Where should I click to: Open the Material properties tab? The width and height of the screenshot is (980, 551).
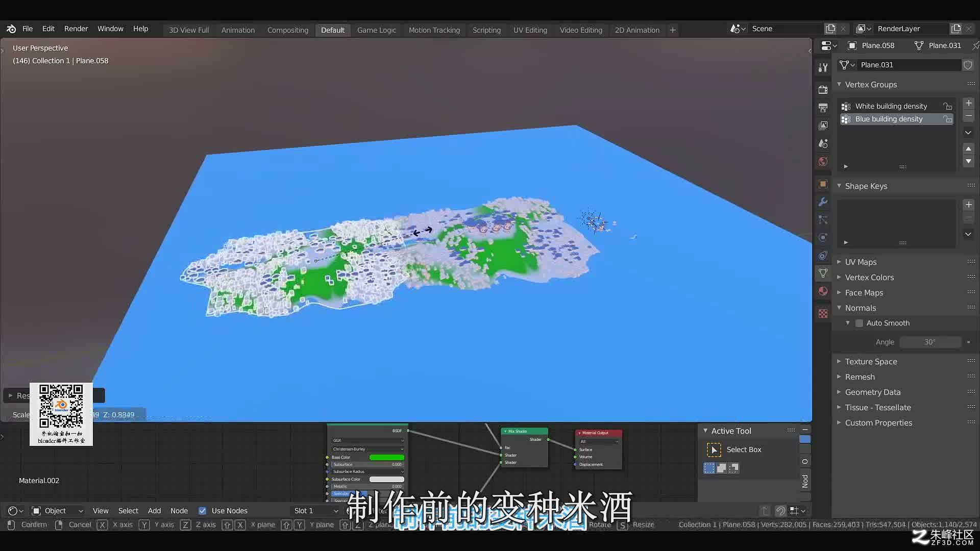(x=823, y=291)
